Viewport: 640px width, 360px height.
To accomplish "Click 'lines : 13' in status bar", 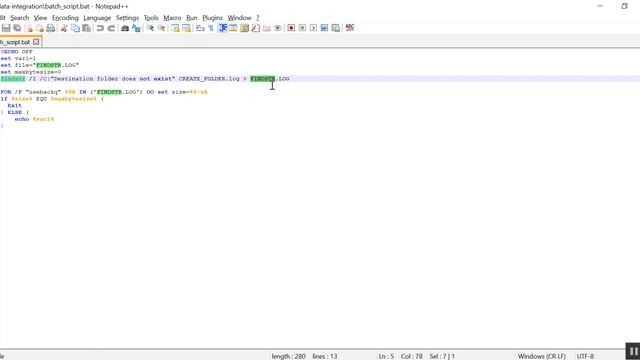I will tap(325, 356).
